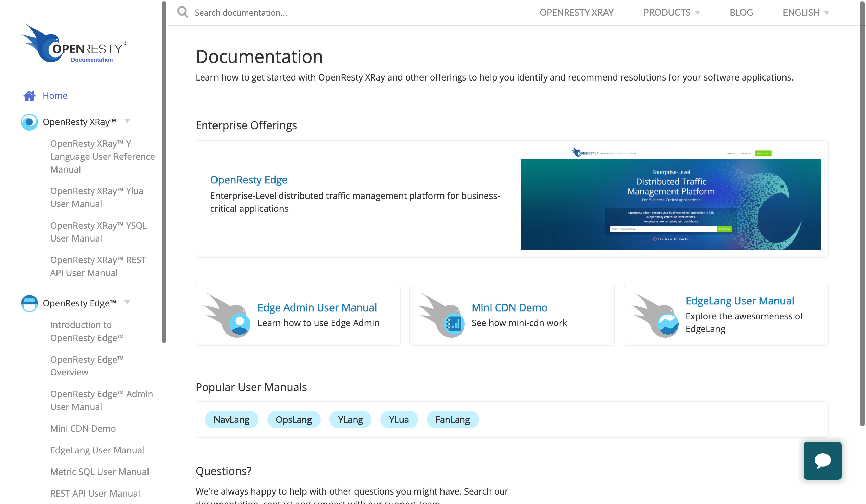866x504 pixels.
Task: Select the NavLang tag
Action: (232, 419)
